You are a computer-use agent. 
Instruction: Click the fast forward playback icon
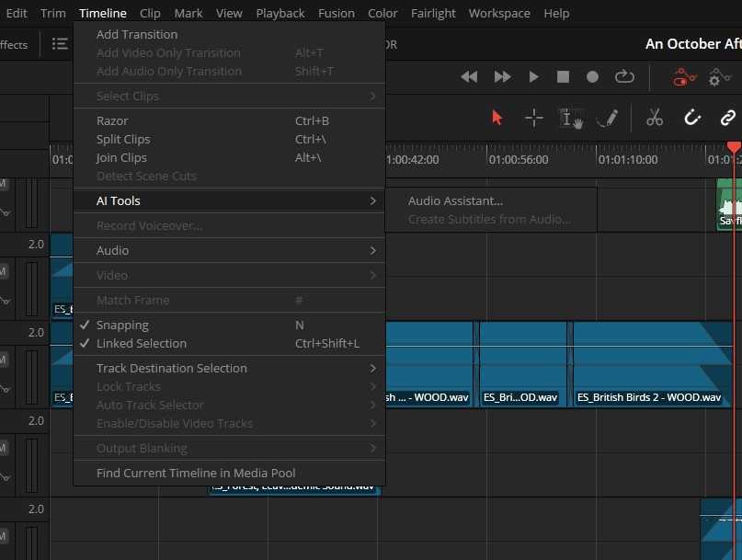click(502, 76)
